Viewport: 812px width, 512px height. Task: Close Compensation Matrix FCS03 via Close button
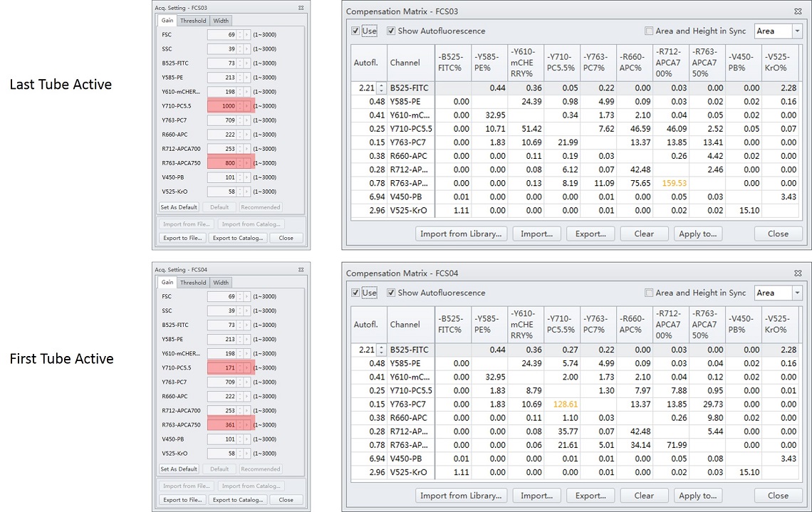pos(778,234)
